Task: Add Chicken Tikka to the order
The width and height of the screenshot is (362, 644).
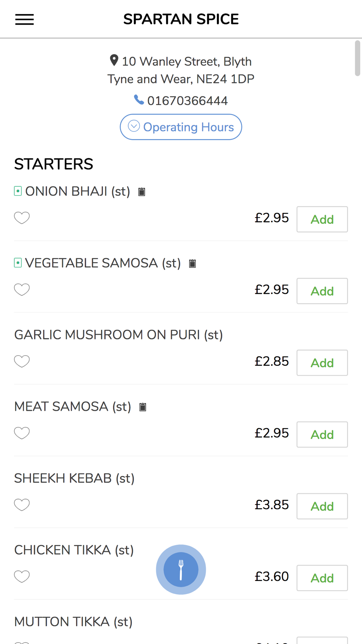Action: point(322,578)
